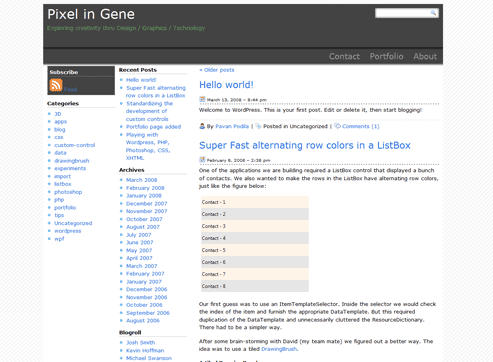Open the Portfolio page
Screen dimensions: 493x362
(386, 56)
